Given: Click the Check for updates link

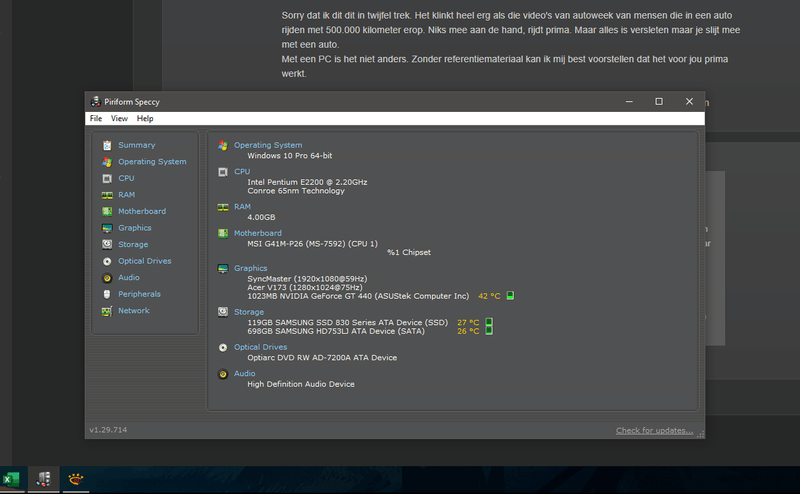Looking at the screenshot, I should (654, 431).
